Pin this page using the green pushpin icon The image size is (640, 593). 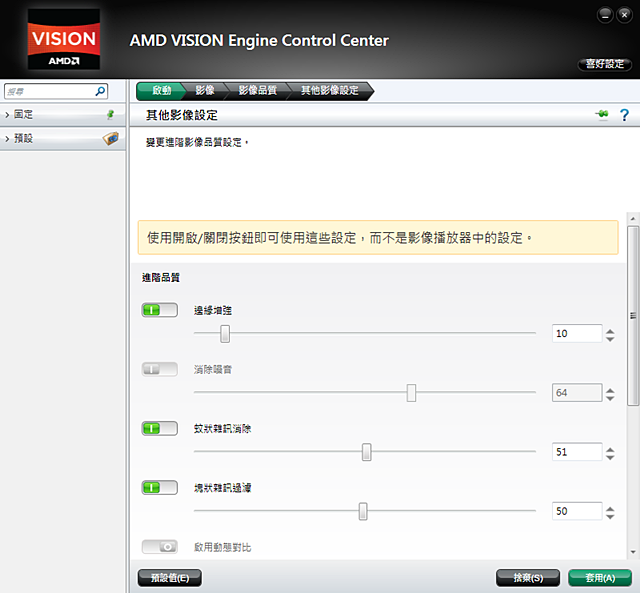pos(602,114)
